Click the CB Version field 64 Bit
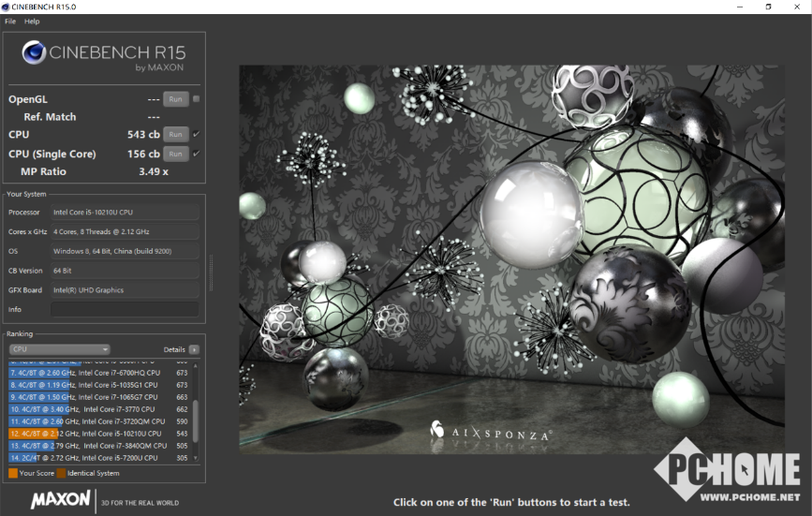 (x=125, y=271)
